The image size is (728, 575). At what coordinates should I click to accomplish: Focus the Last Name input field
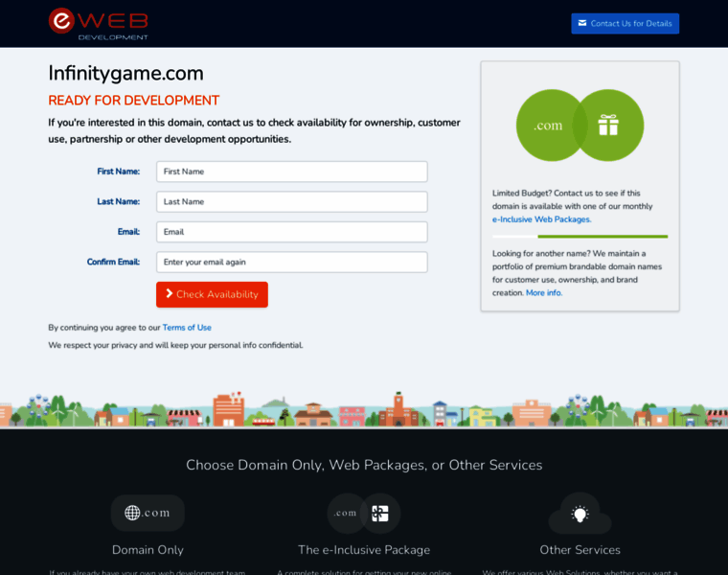tap(291, 201)
